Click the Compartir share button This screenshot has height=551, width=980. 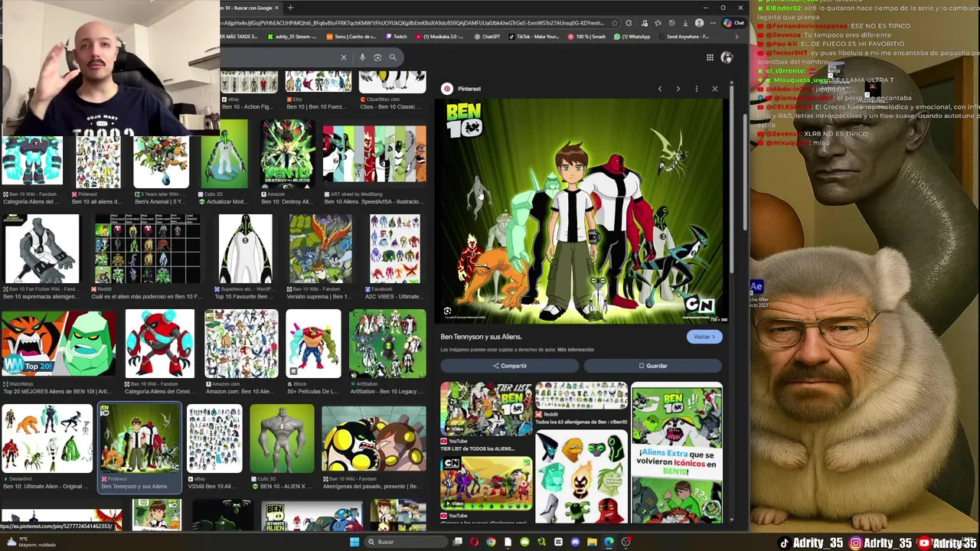pyautogui.click(x=510, y=366)
